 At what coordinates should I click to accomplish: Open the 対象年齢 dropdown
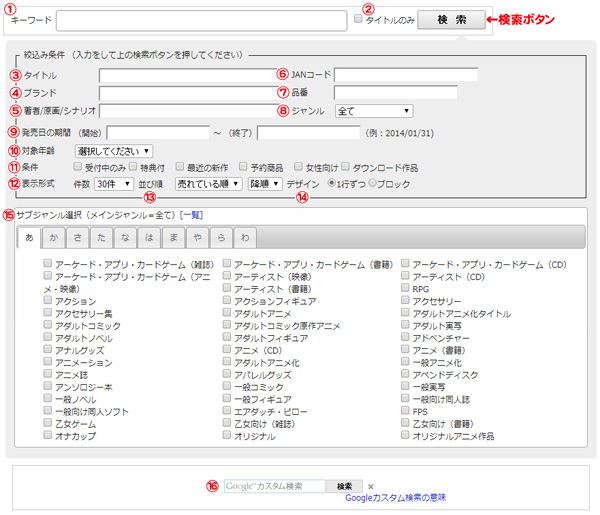click(x=114, y=151)
